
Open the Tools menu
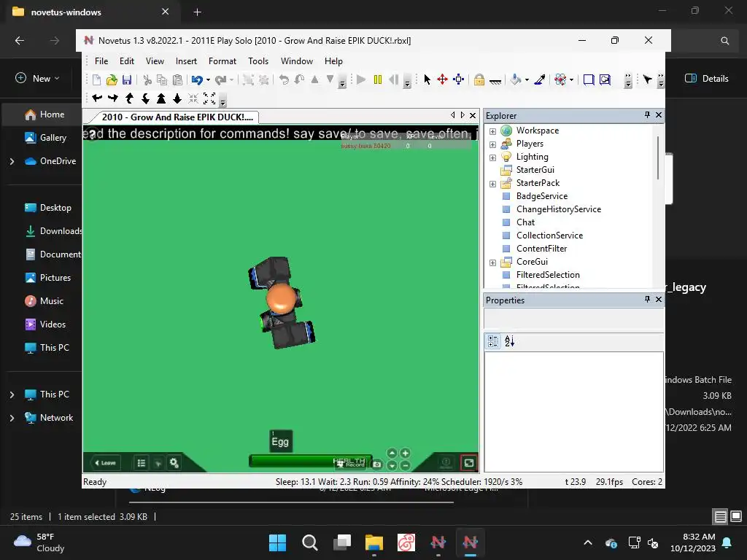point(258,61)
